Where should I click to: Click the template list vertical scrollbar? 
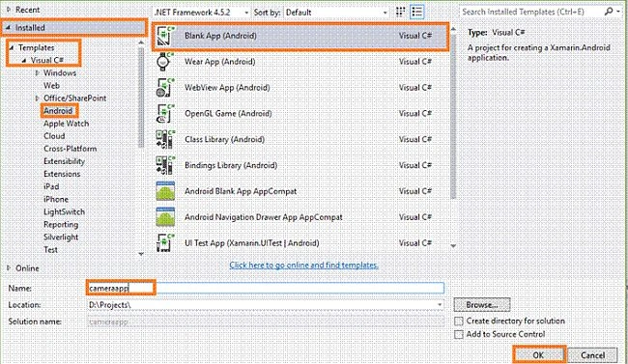click(x=453, y=116)
